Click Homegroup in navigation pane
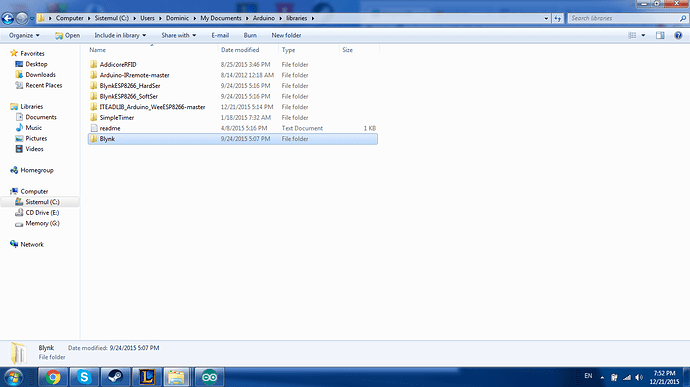The image size is (690, 387). point(37,170)
